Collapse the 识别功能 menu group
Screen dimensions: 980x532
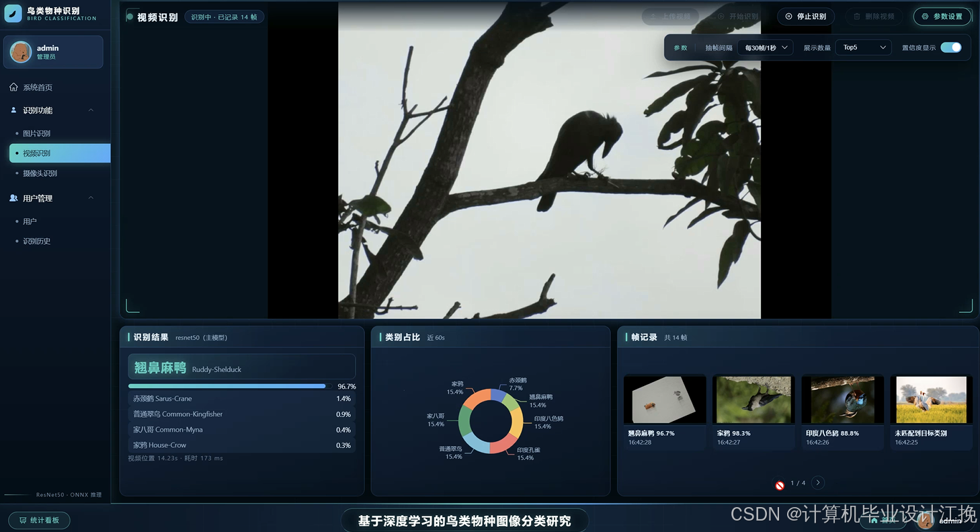(x=91, y=110)
